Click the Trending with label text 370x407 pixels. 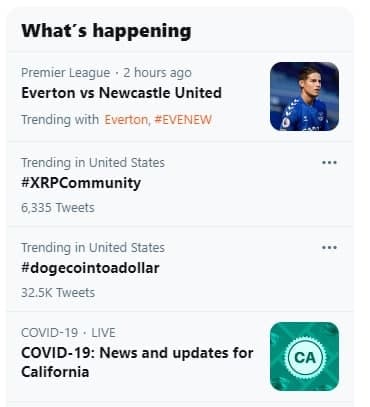point(60,120)
